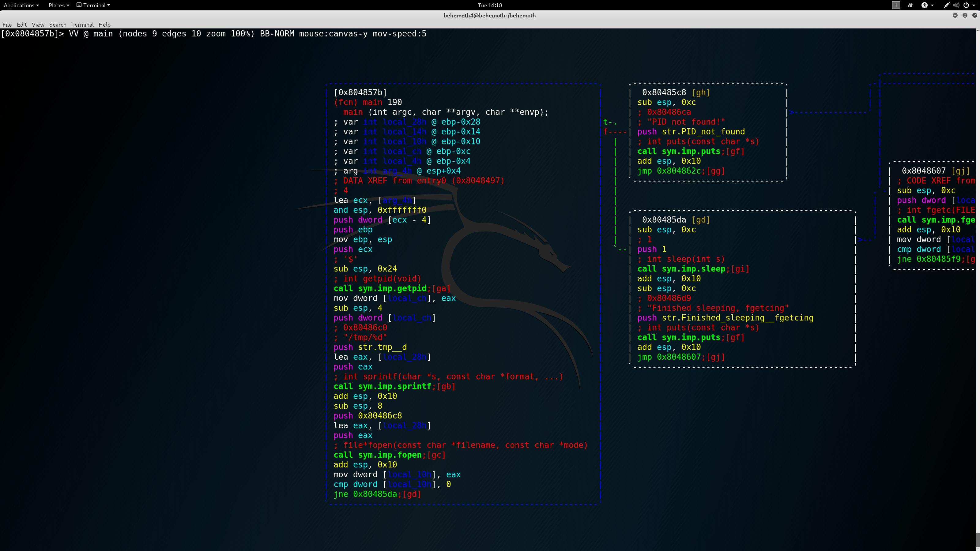Maximize the terminal window
This screenshot has width=980, height=551.
tap(965, 15)
